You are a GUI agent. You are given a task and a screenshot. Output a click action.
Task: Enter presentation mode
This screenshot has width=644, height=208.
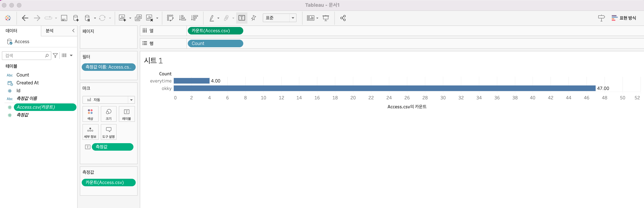pos(326,18)
